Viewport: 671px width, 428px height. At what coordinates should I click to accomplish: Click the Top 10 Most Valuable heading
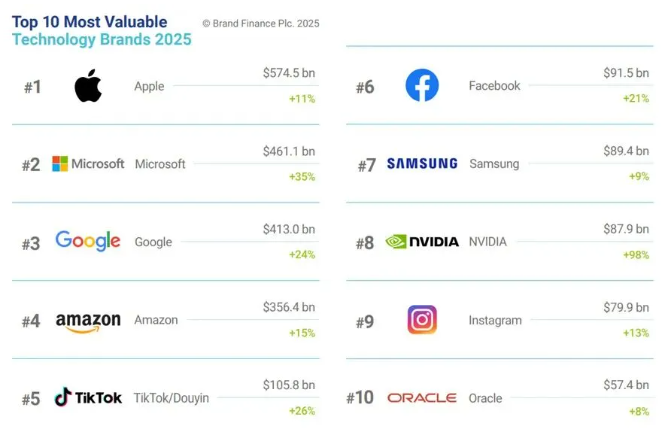coord(89,22)
